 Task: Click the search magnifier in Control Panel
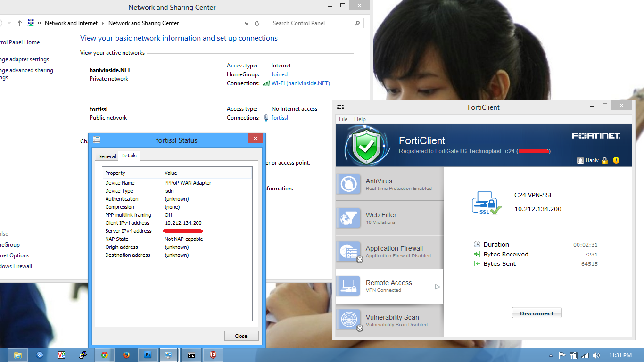tap(357, 23)
